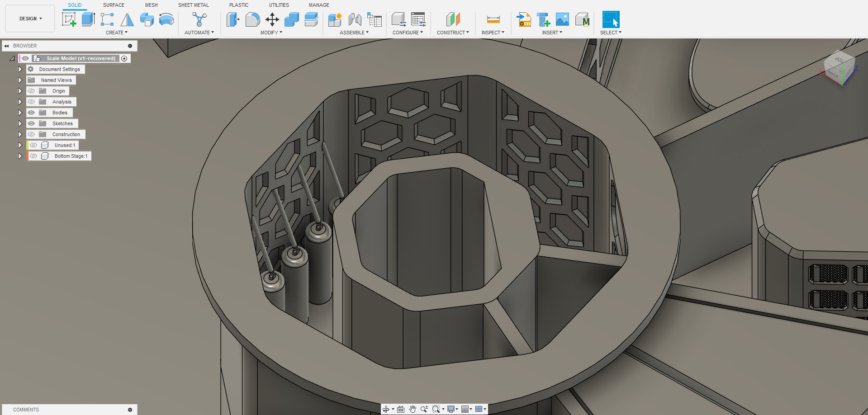This screenshot has height=415, width=868.
Task: Click the New Component icon
Action: click(x=335, y=19)
